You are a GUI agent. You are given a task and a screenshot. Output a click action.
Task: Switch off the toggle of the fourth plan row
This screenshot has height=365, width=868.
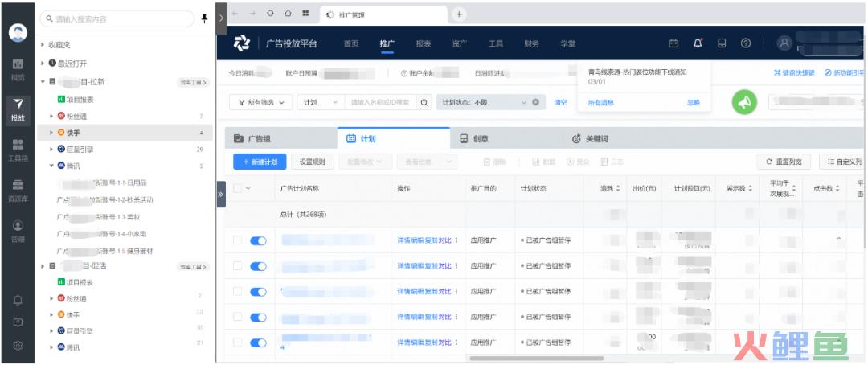258,318
